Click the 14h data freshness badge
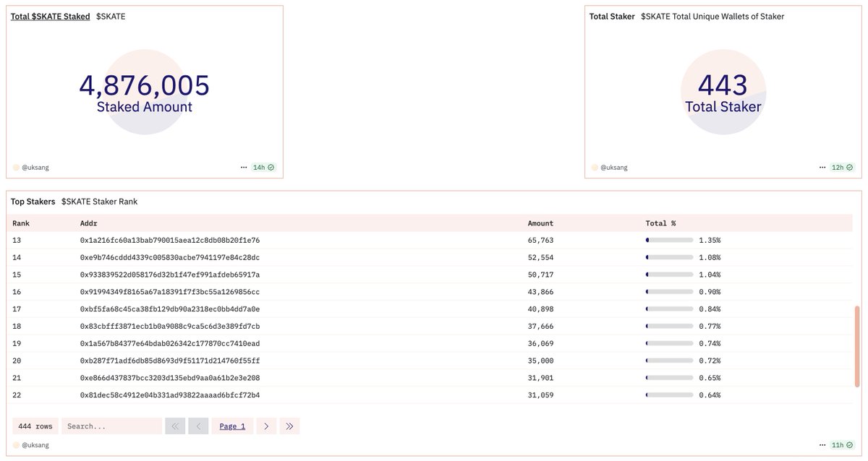Screen dimensions: 868x461 pos(260,167)
